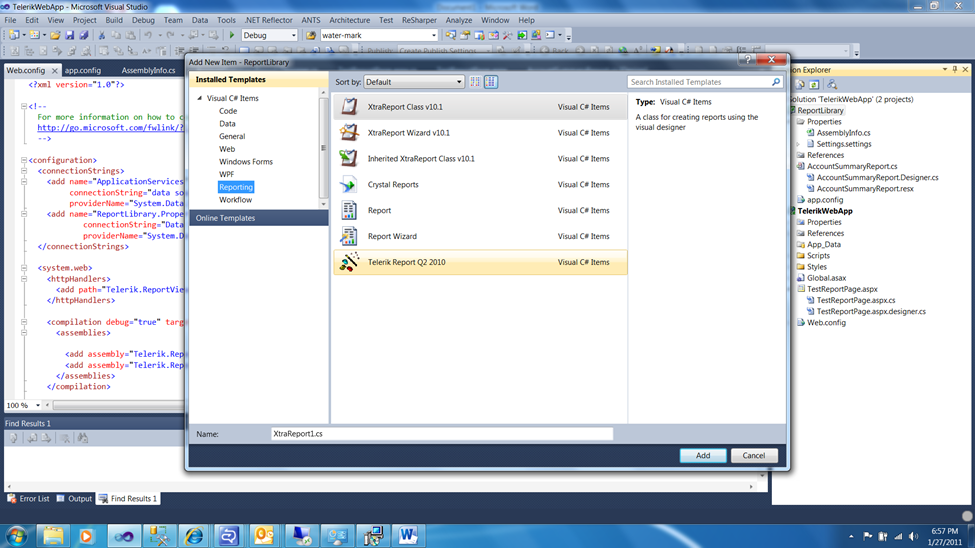Switch to the Output tab

tap(74, 498)
